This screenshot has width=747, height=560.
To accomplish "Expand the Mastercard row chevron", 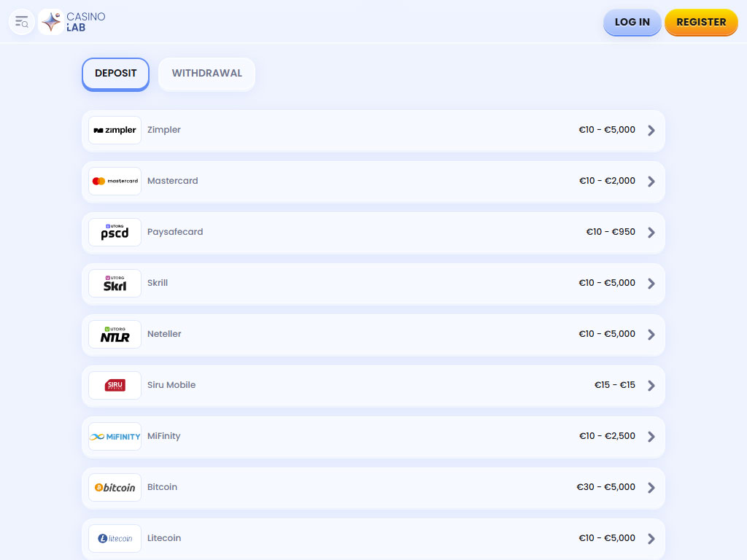I will coord(651,182).
